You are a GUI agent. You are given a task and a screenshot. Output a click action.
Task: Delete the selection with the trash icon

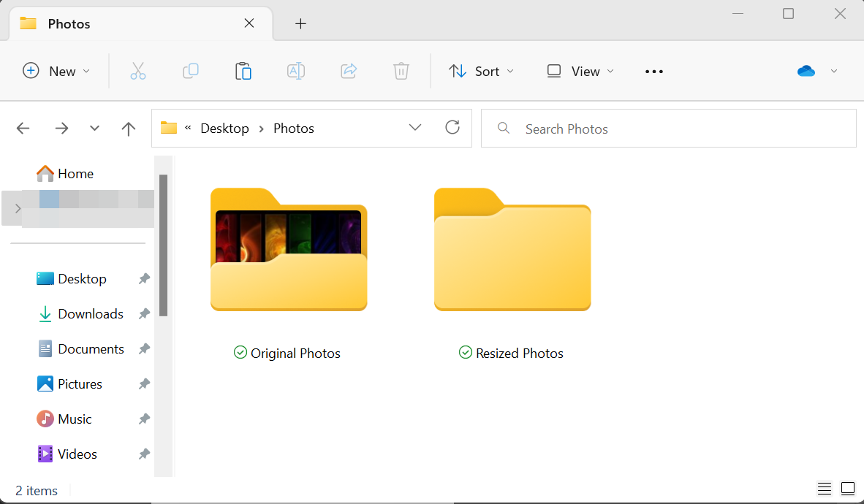[x=401, y=71]
